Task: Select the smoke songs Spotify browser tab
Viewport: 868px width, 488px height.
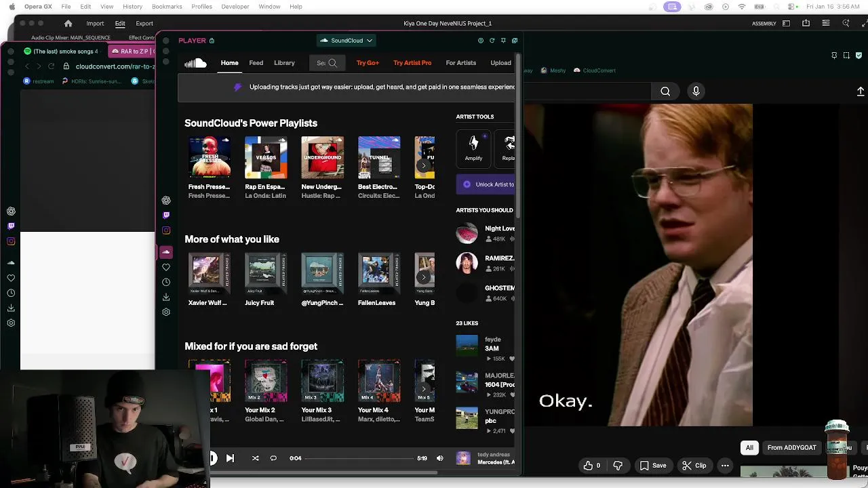Action: click(x=61, y=52)
